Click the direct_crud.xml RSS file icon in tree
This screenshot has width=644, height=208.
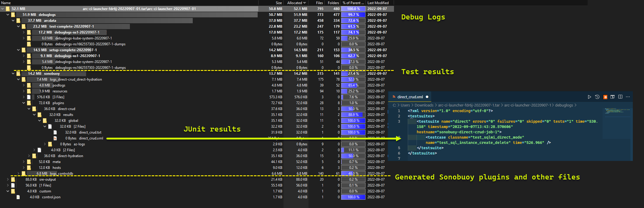tap(55, 138)
